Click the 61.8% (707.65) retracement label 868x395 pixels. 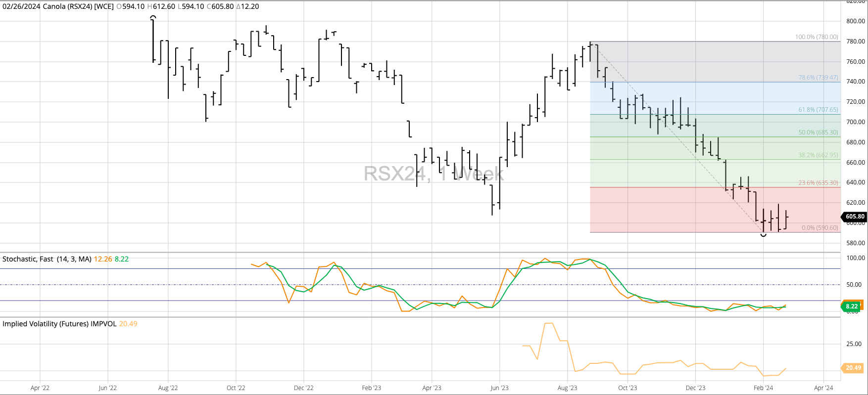[818, 110]
